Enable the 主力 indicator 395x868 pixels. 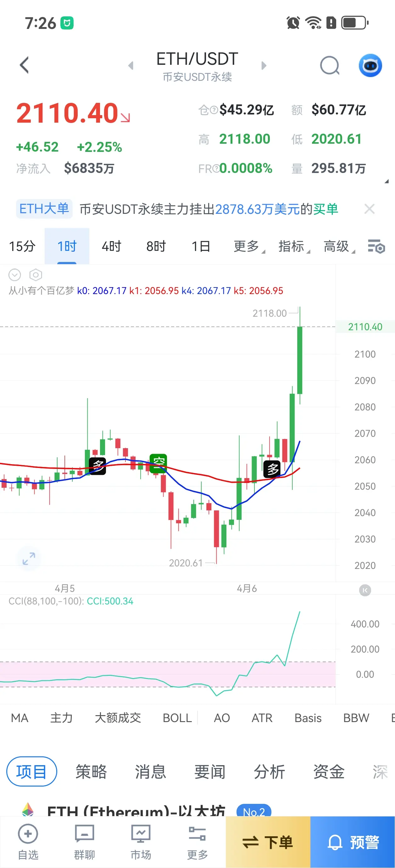coord(61,718)
